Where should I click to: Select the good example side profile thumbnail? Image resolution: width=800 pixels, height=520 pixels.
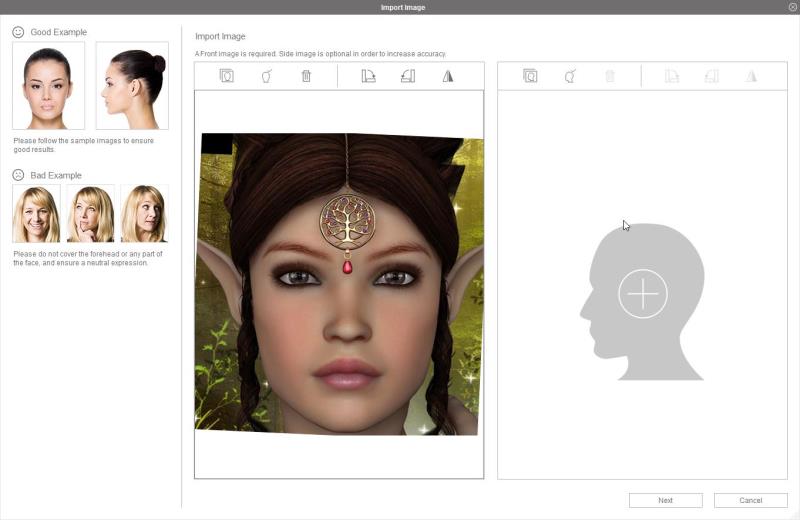[x=132, y=86]
